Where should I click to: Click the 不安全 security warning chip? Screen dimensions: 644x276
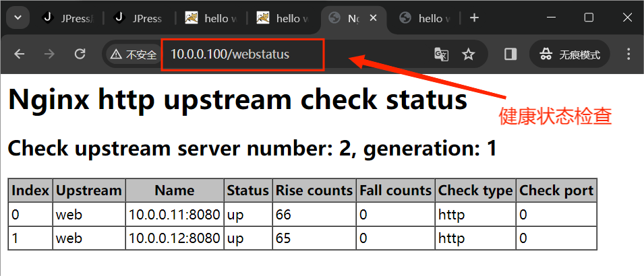tap(134, 54)
